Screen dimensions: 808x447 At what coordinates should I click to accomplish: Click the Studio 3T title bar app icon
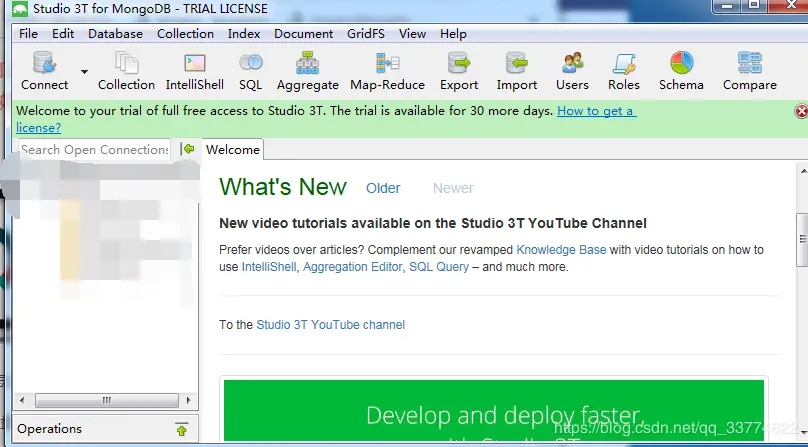pyautogui.click(x=20, y=9)
